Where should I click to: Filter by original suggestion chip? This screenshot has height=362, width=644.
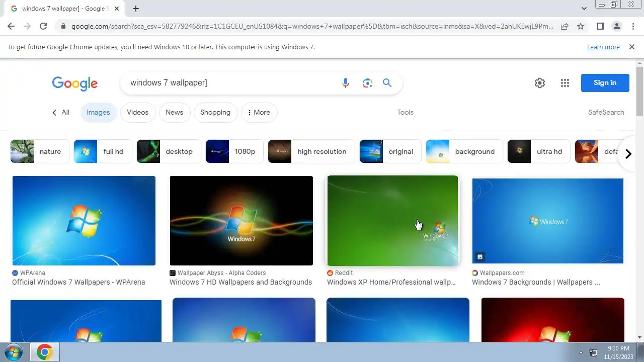click(x=390, y=151)
